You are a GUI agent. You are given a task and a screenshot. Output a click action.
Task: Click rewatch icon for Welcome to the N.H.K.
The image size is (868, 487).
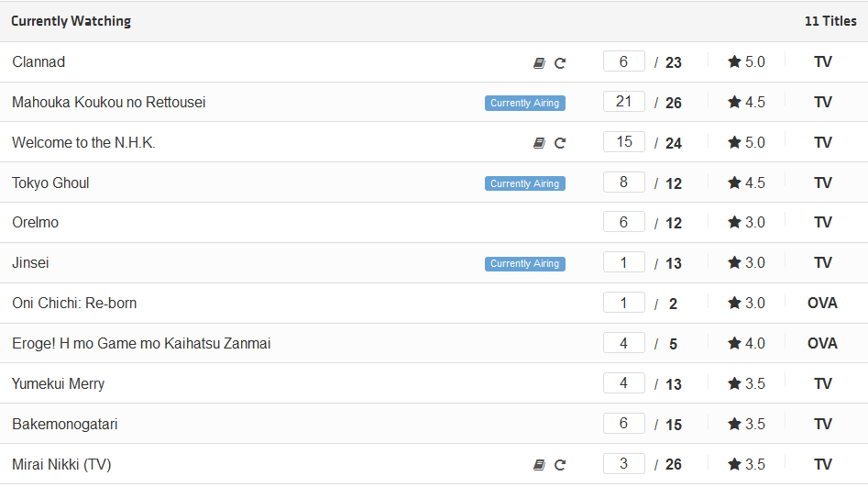[x=560, y=143]
